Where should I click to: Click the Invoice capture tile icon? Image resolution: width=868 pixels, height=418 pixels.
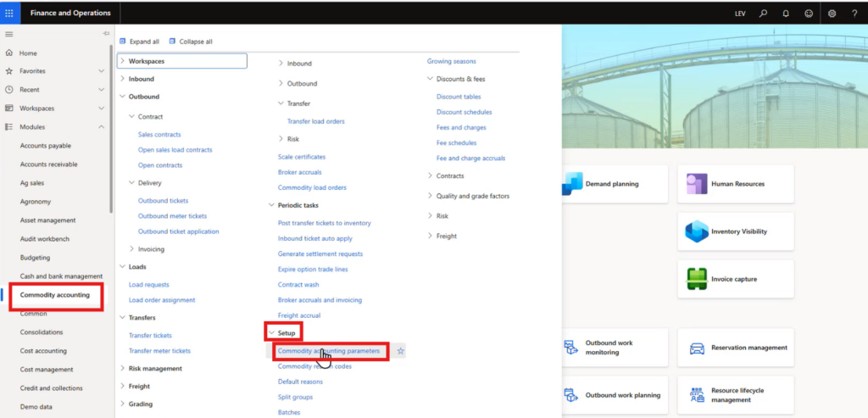(x=697, y=279)
